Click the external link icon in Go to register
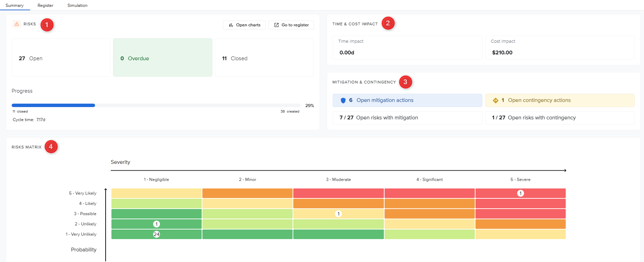Image resolution: width=644 pixels, height=262 pixels. pyautogui.click(x=277, y=25)
